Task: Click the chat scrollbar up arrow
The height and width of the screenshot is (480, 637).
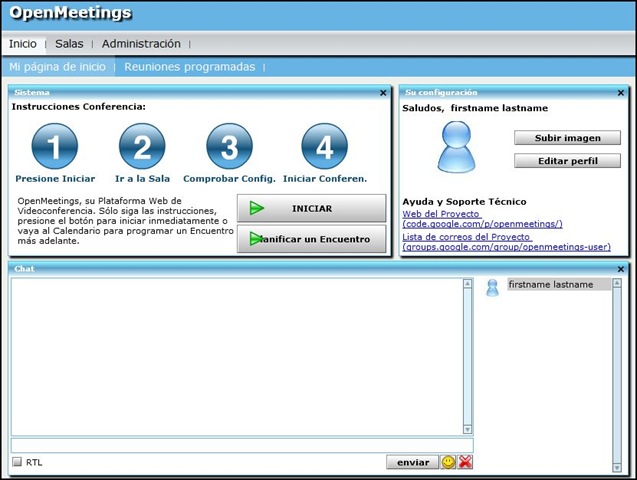Action: tap(468, 283)
